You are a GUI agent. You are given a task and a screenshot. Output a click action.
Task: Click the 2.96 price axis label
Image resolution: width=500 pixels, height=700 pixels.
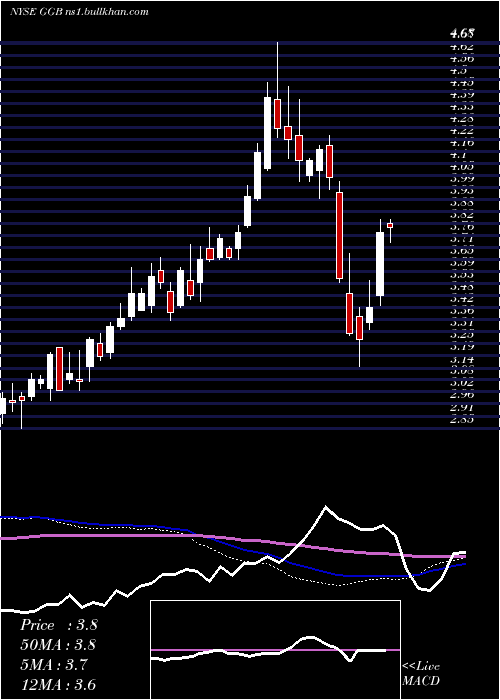point(462,395)
